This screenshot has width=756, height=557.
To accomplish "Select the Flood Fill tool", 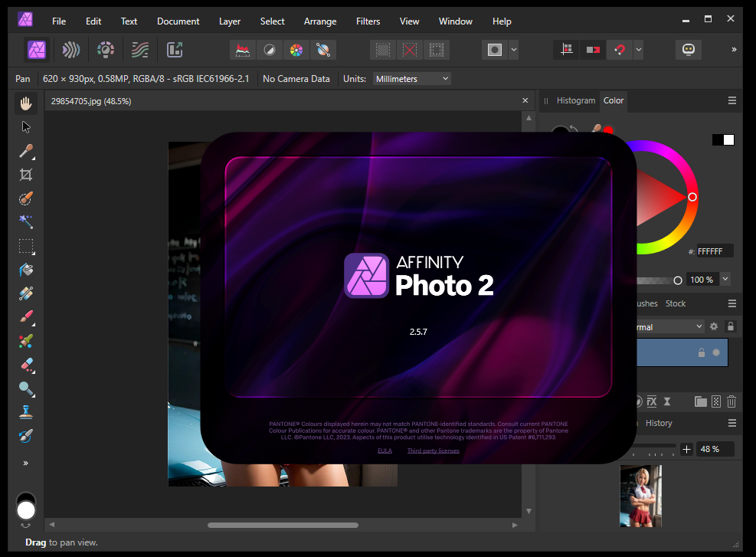I will coord(26,270).
